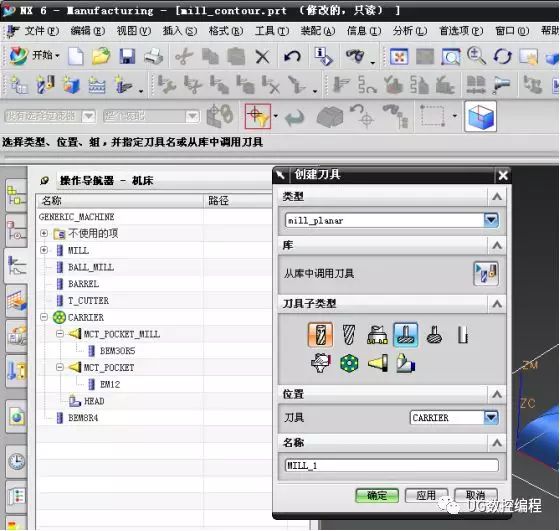Click the Create Geometry icon
This screenshot has height=531, width=560.
click(71, 85)
